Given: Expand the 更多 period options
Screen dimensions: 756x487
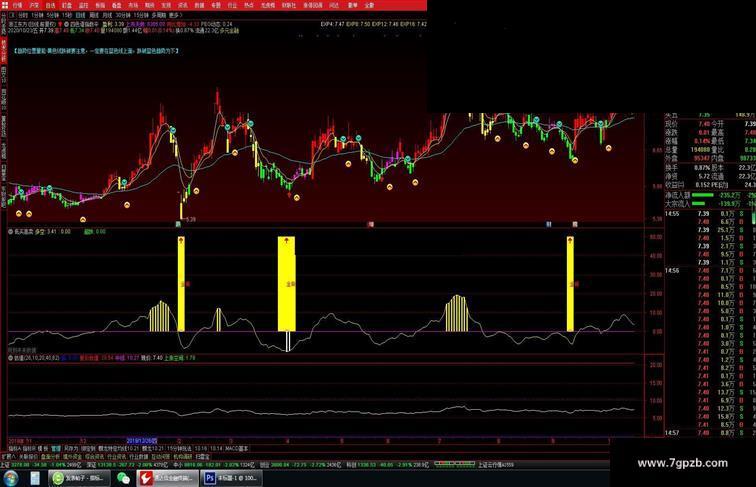Looking at the screenshot, I should (174, 15).
